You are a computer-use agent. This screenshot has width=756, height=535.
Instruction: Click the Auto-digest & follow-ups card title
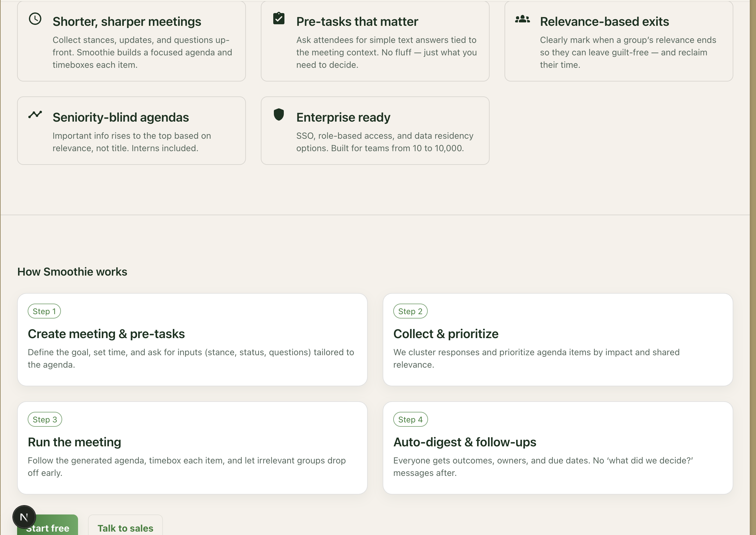(464, 442)
